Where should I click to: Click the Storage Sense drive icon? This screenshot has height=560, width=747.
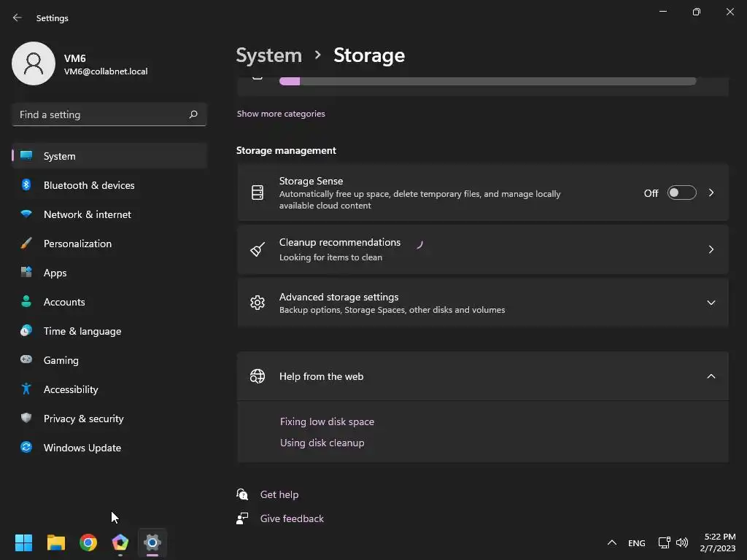257,192
